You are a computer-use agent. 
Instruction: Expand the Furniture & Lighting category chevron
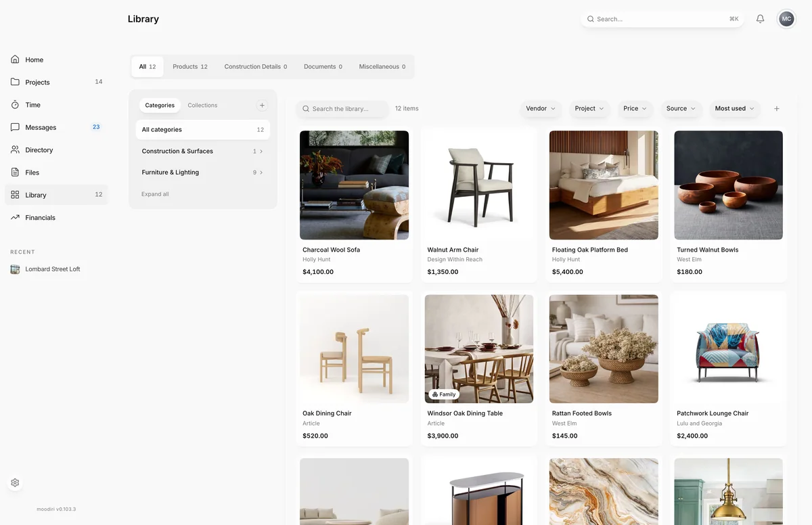pos(262,173)
